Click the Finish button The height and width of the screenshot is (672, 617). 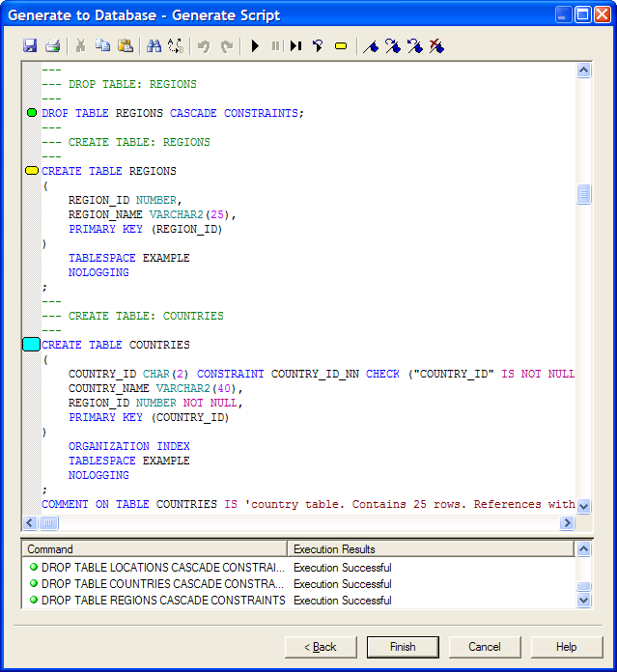click(x=403, y=647)
